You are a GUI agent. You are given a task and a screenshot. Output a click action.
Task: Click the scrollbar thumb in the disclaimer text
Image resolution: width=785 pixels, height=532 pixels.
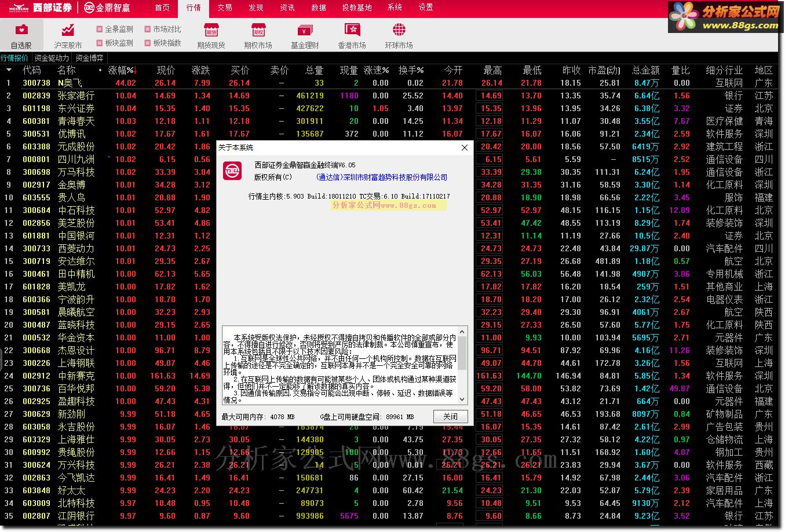pyautogui.click(x=462, y=354)
